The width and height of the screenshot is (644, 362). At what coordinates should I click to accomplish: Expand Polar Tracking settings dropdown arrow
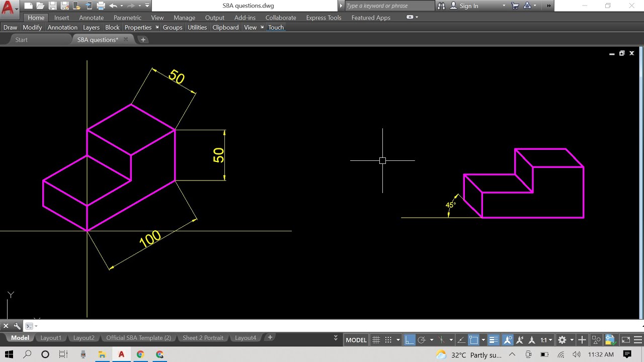(x=432, y=340)
